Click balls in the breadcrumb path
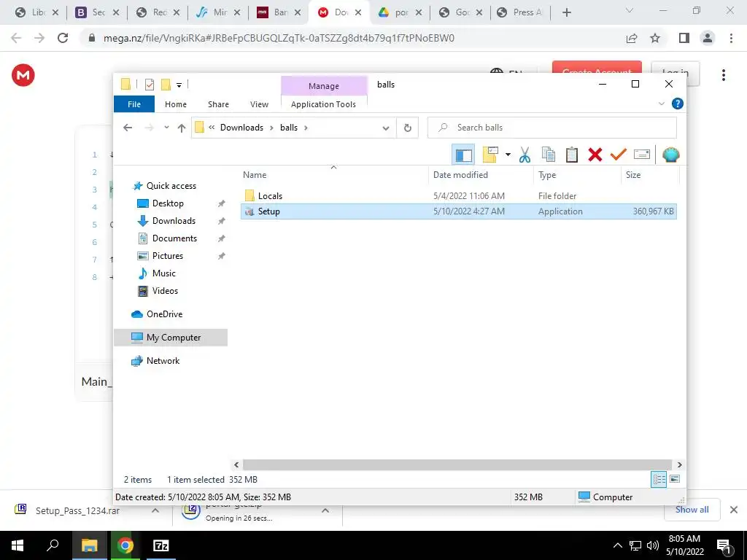Image resolution: width=747 pixels, height=560 pixels. tap(289, 128)
